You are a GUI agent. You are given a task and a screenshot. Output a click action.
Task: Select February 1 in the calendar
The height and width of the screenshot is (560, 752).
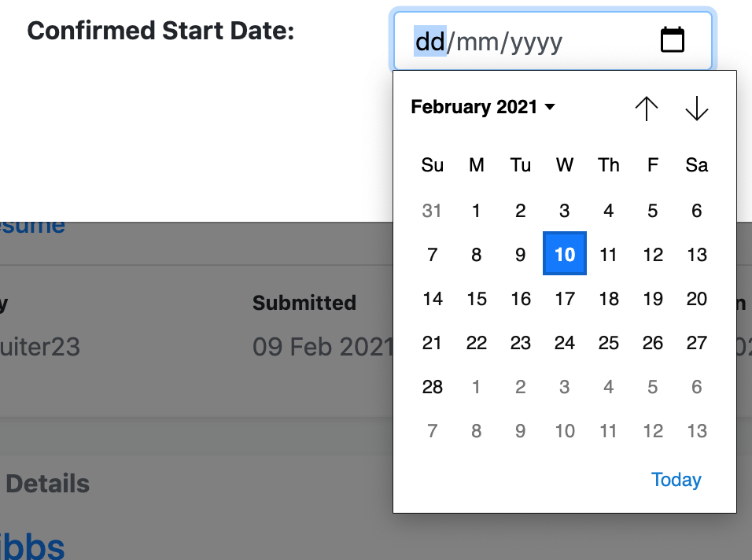(x=476, y=211)
